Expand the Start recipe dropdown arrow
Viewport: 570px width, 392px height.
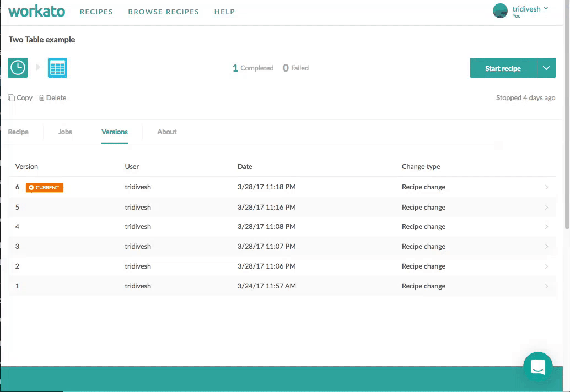(x=546, y=68)
